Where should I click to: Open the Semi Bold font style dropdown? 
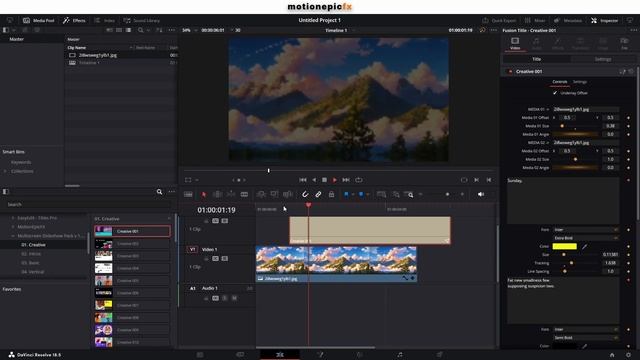tap(586, 338)
